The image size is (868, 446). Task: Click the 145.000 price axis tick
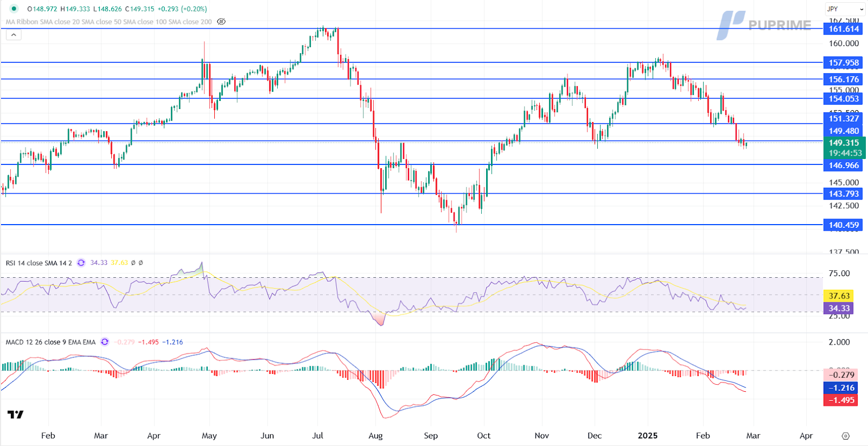[x=844, y=182]
